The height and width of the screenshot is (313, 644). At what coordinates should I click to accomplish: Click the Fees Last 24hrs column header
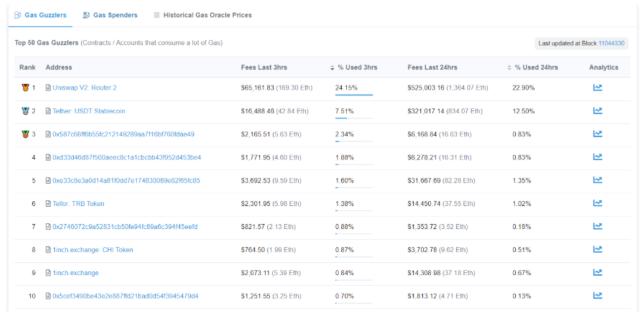pos(432,67)
